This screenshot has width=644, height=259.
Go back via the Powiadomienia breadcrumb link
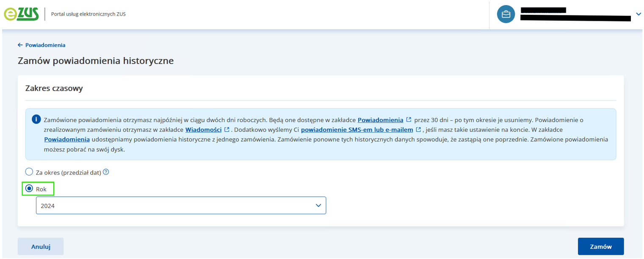(45, 45)
